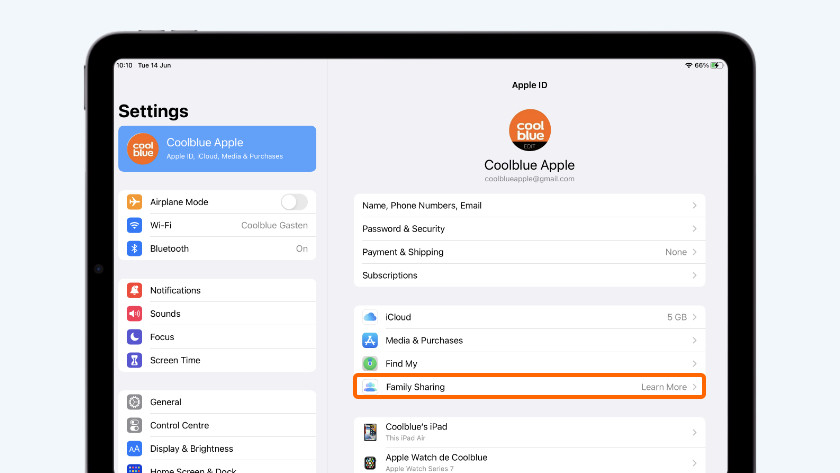Tap the Screen Time hourglass icon
The width and height of the screenshot is (840, 473).
(134, 360)
